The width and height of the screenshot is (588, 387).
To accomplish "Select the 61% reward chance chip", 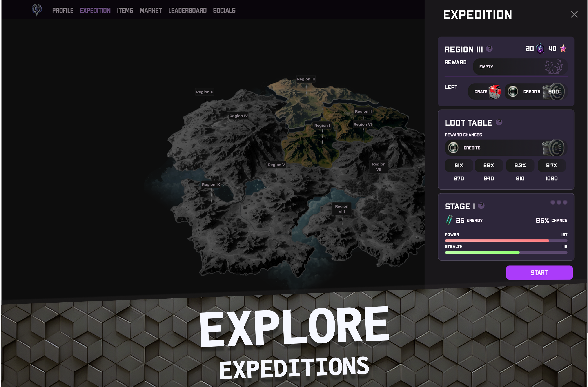I will pos(459,165).
